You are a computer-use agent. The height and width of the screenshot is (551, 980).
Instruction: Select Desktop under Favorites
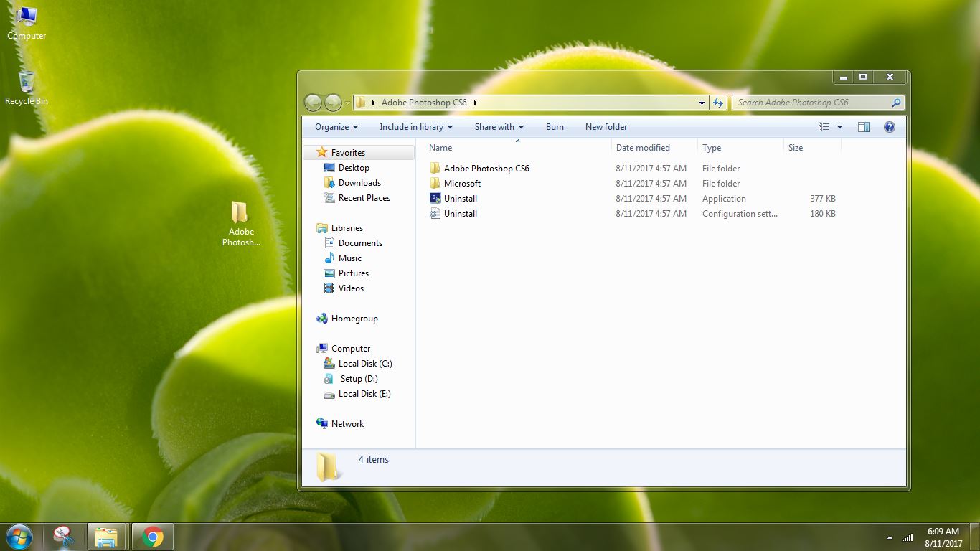click(x=354, y=168)
